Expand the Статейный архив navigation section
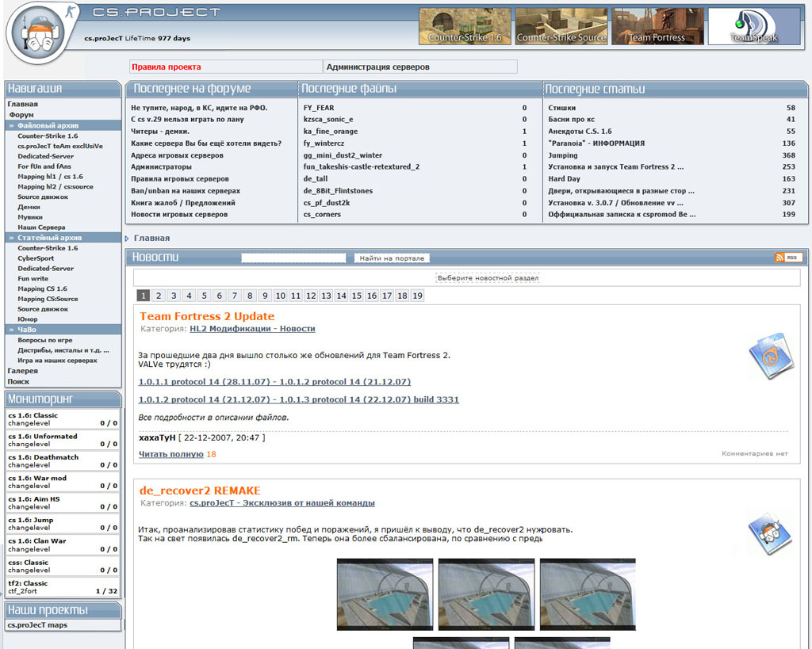 [x=12, y=238]
